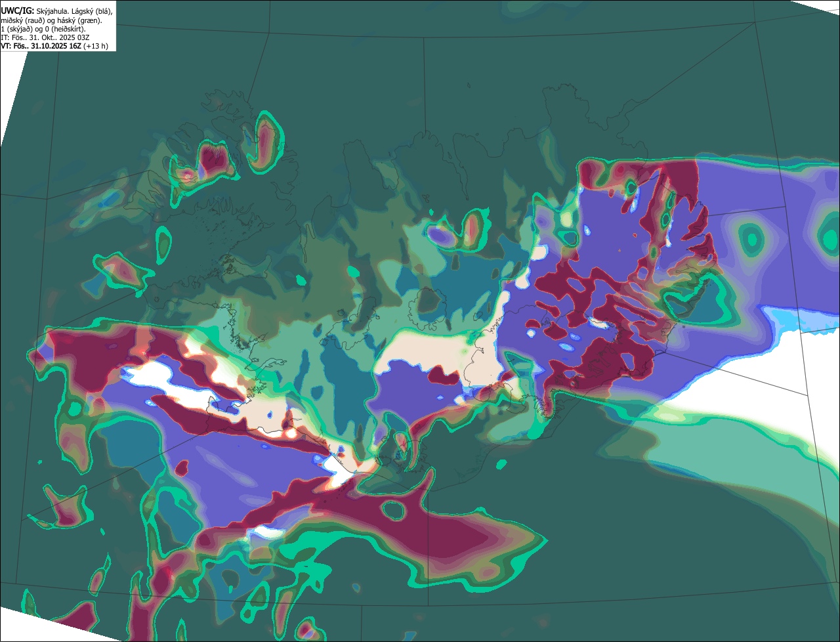The image size is (840, 642).
Task: Click the 'IT: Fös.. 31. Okt.. 2025 03Z' line
Action: coord(45,37)
